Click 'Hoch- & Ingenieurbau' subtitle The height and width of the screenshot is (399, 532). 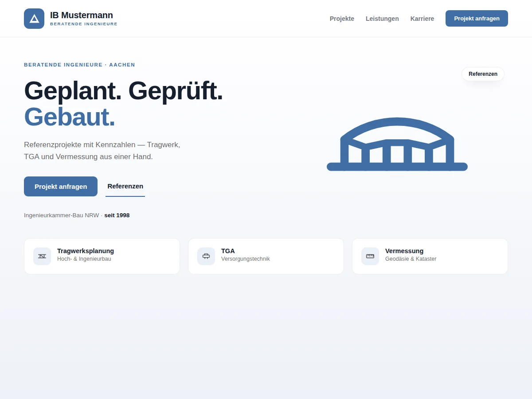point(84,259)
